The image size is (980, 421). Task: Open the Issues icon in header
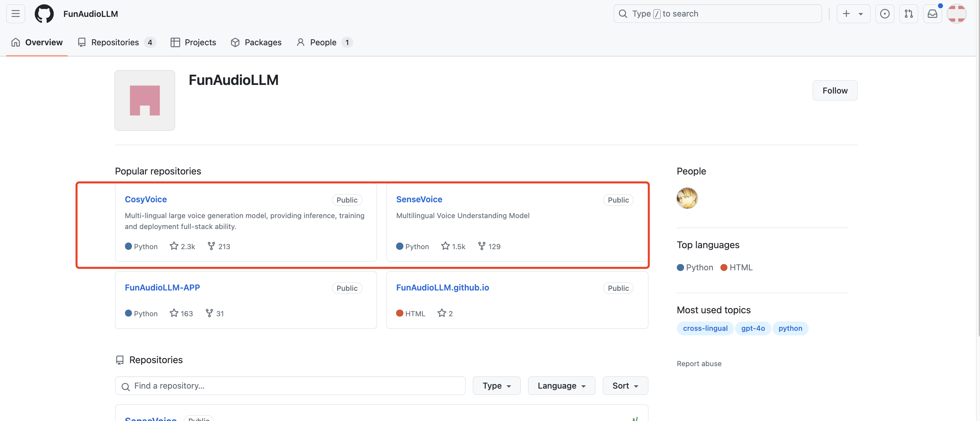coord(885,14)
